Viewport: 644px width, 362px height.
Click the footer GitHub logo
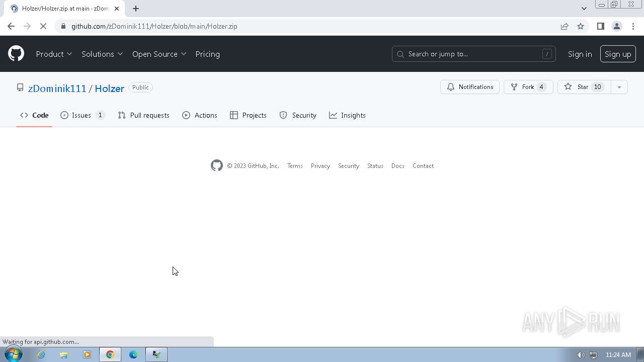point(216,165)
